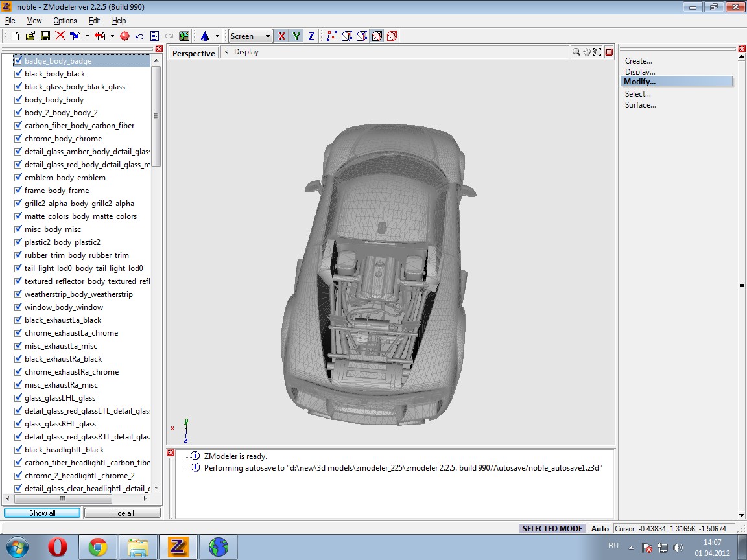Click the Save floppy disk icon
The image size is (747, 560).
pos(45,36)
